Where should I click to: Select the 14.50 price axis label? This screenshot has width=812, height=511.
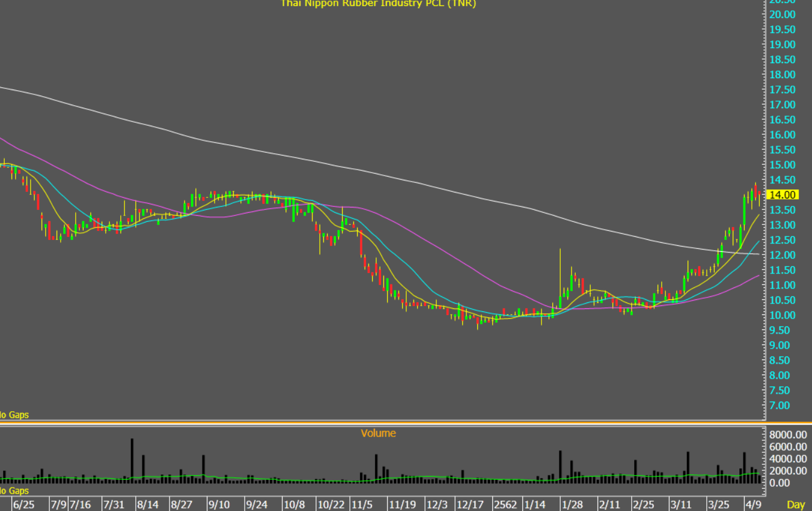tap(783, 180)
